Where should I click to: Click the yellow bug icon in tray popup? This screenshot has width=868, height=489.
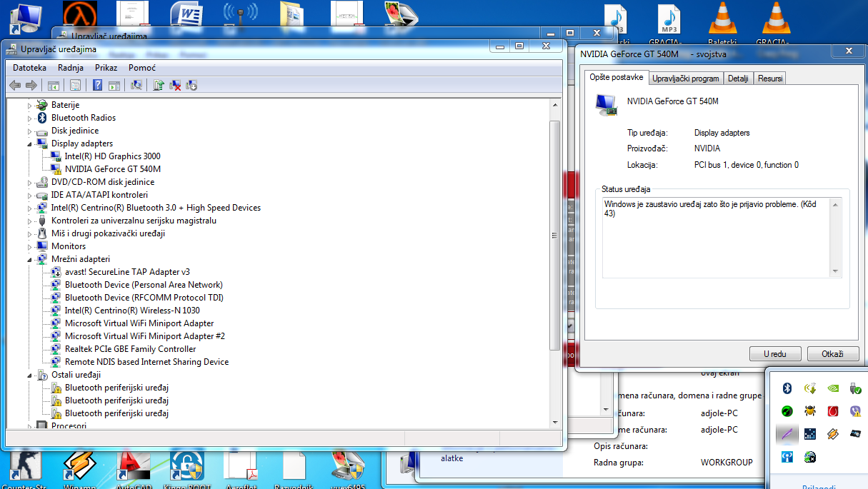point(810,411)
